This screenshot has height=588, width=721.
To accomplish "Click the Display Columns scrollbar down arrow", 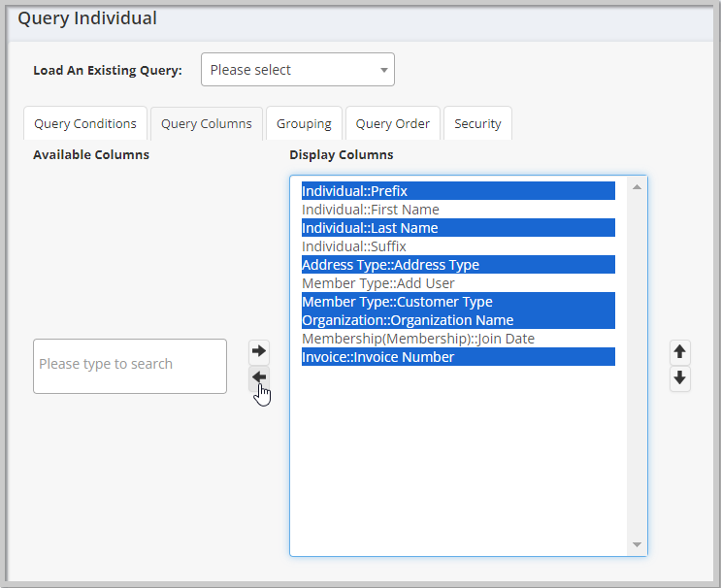I will [637, 544].
